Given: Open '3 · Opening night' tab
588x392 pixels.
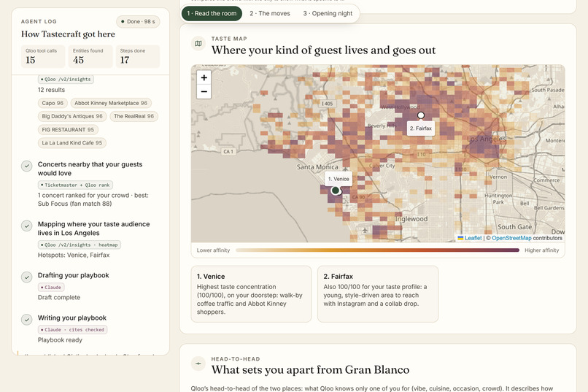Looking at the screenshot, I should click(328, 13).
